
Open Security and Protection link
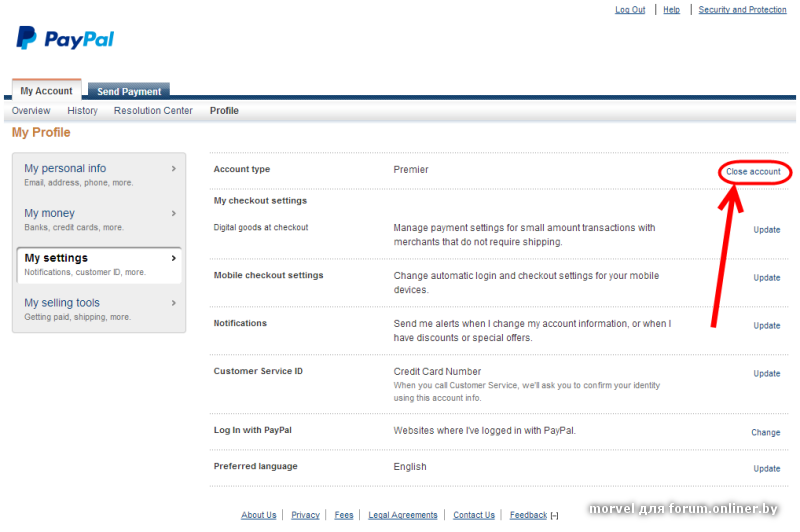pos(742,10)
